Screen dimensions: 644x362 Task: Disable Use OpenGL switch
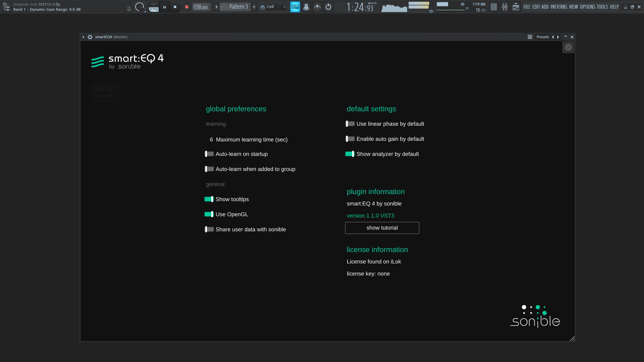coord(209,214)
